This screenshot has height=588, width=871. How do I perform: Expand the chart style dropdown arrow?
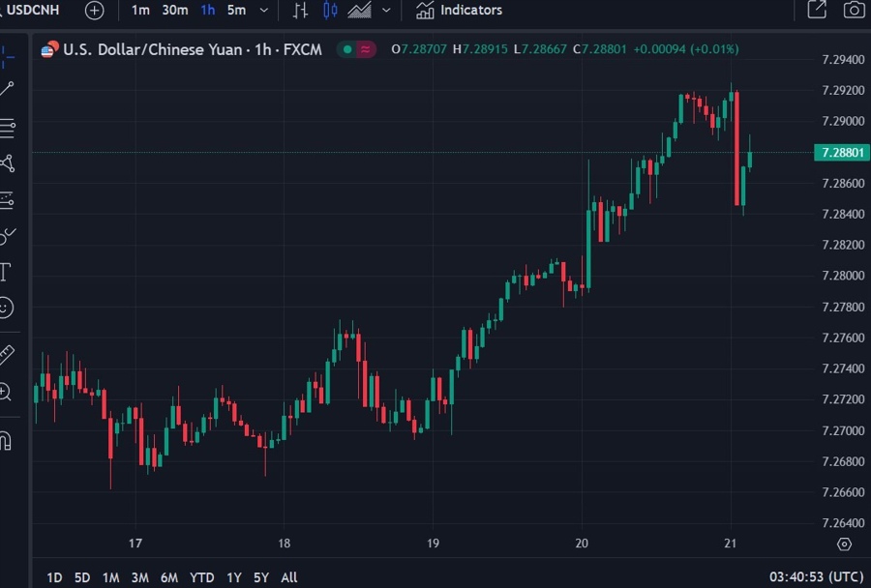coord(386,11)
